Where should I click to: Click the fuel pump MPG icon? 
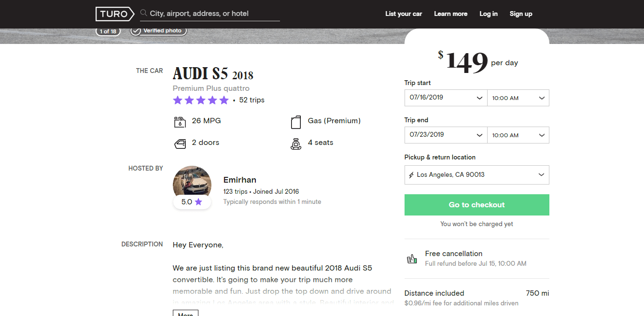pyautogui.click(x=180, y=121)
